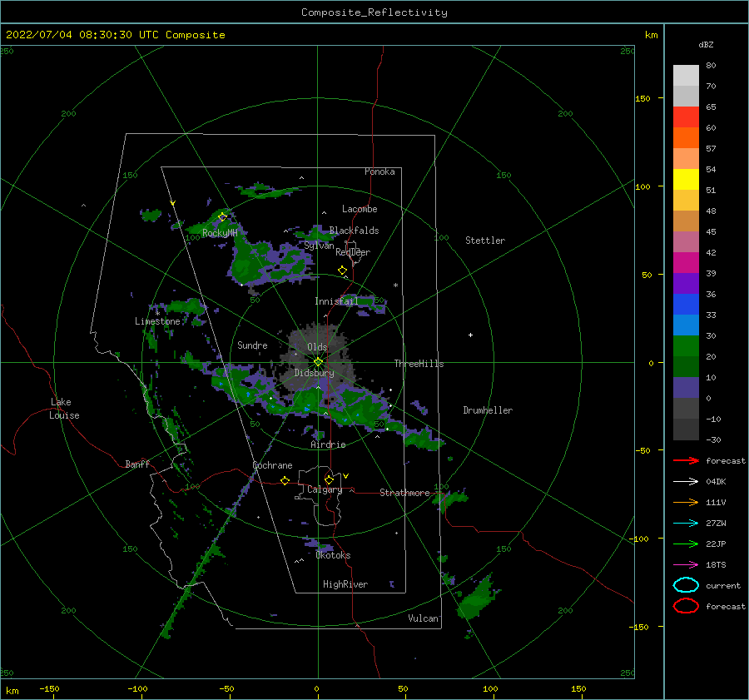The height and width of the screenshot is (700, 749).
Task: Click the yellow diamond marker below Cochrane
Action: click(285, 480)
